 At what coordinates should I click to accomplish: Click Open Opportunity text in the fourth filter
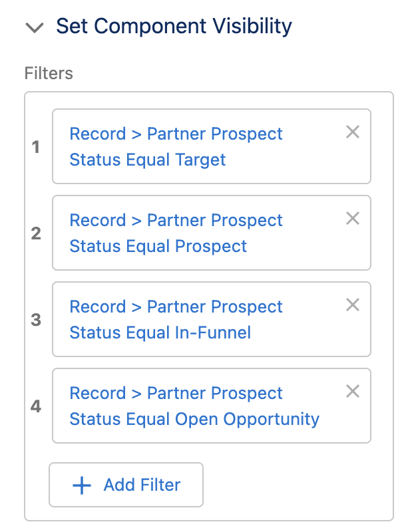247,420
